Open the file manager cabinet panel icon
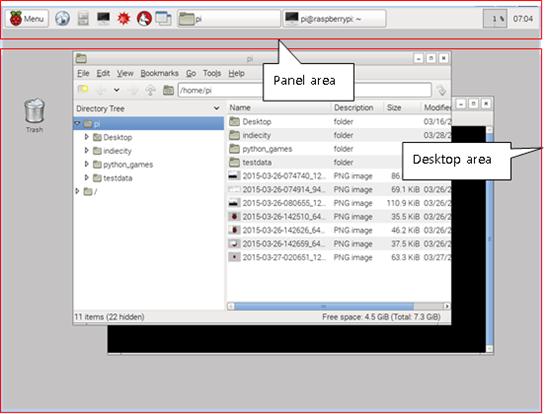Viewport: 548px width, 414px height. [83, 19]
